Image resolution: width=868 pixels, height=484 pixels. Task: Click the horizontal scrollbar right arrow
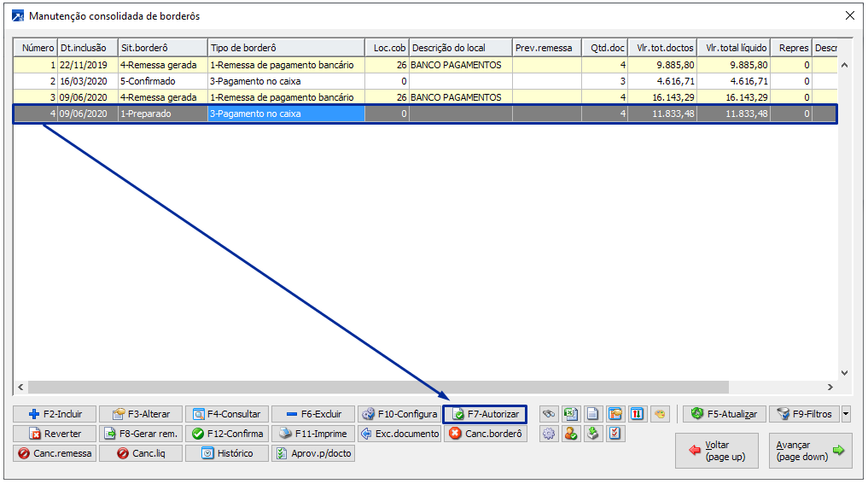click(x=830, y=387)
